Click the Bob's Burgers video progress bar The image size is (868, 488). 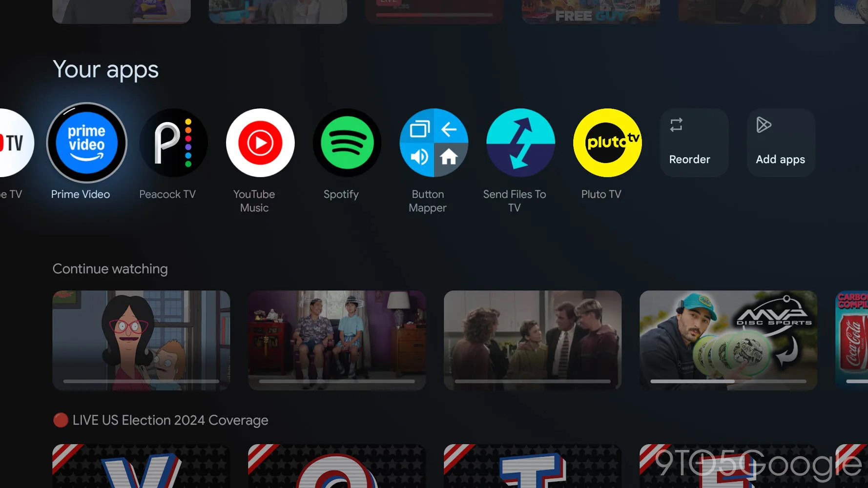[x=141, y=381]
